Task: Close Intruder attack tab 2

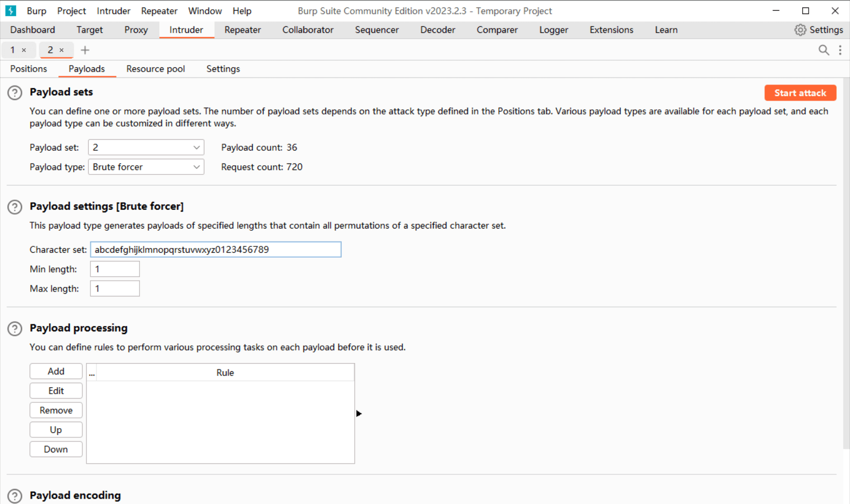Action: coord(61,50)
